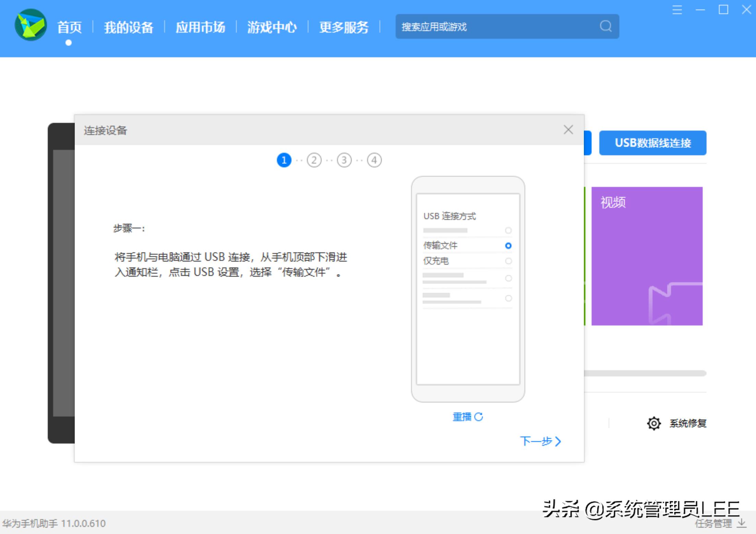Viewport: 756px width, 534px height.
Task: Click the 下一步 link
Action: (537, 442)
